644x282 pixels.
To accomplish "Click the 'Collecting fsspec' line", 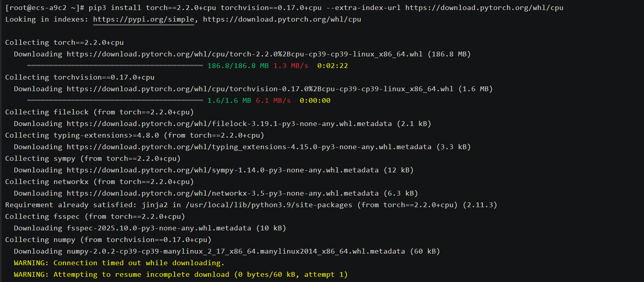I will tap(95, 217).
